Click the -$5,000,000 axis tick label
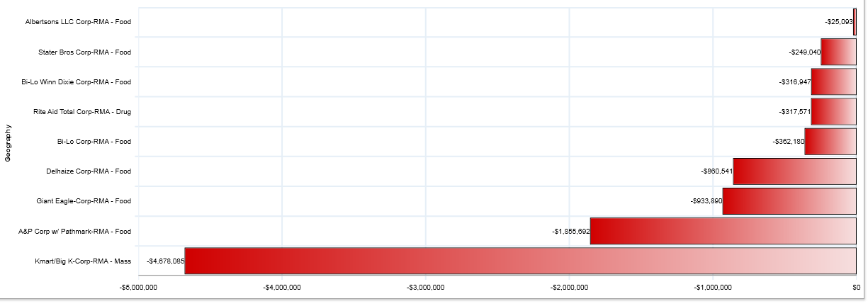This screenshot has width=868, height=306. 139,288
